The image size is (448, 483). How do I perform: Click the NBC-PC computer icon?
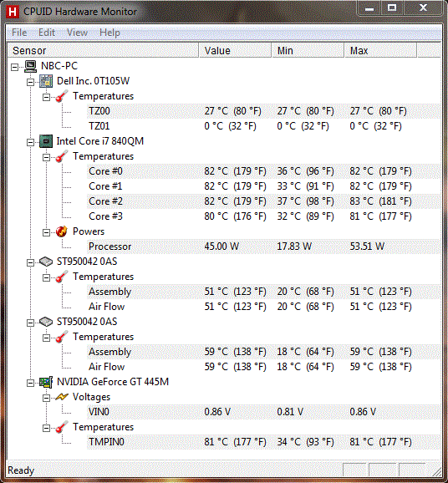pos(31,66)
